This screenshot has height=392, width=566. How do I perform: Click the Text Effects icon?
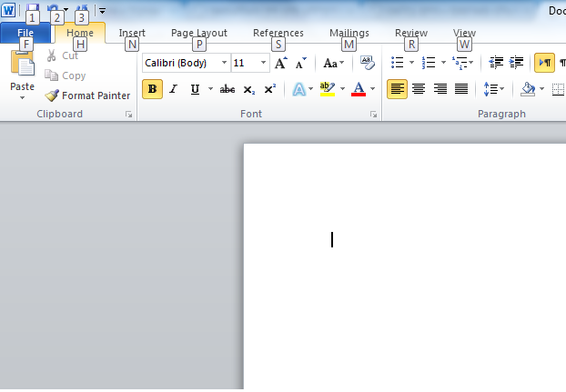[x=298, y=89]
